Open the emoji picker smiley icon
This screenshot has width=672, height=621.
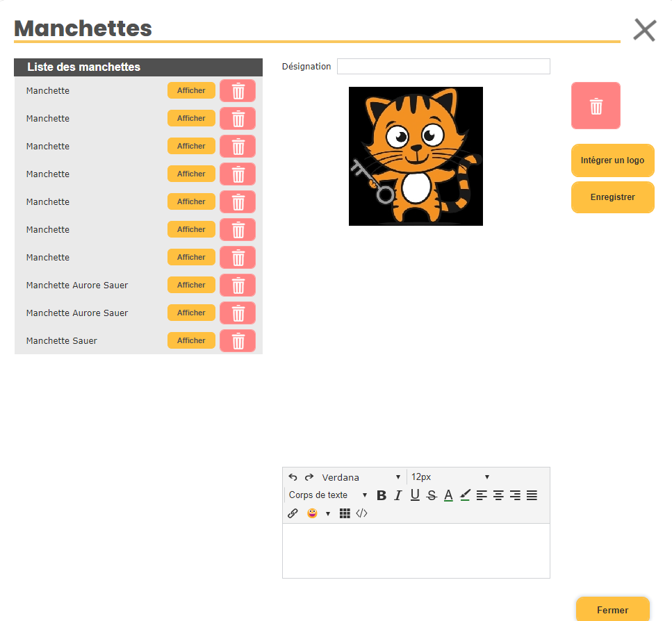tap(312, 513)
